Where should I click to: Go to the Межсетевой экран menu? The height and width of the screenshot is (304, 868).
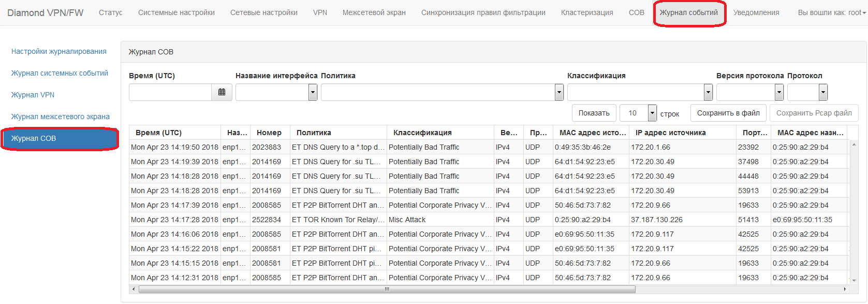pos(374,12)
